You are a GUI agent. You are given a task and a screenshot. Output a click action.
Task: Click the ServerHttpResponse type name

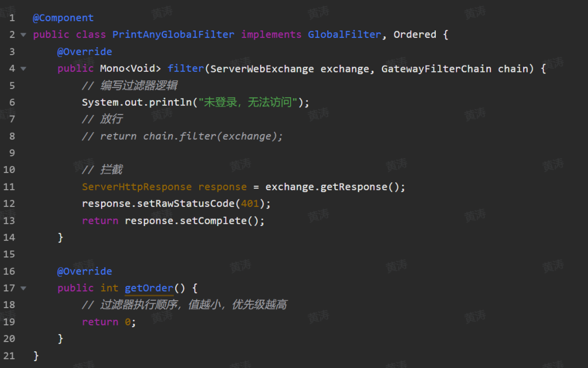point(137,187)
